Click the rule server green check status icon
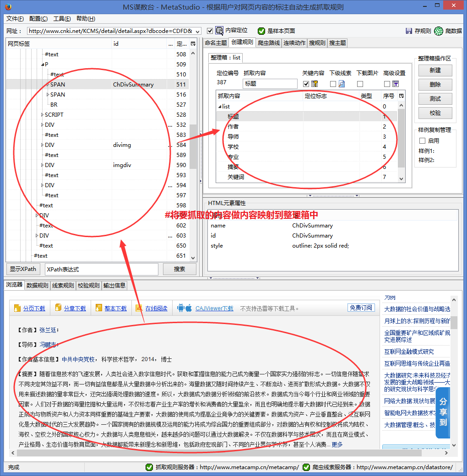 coord(149,467)
